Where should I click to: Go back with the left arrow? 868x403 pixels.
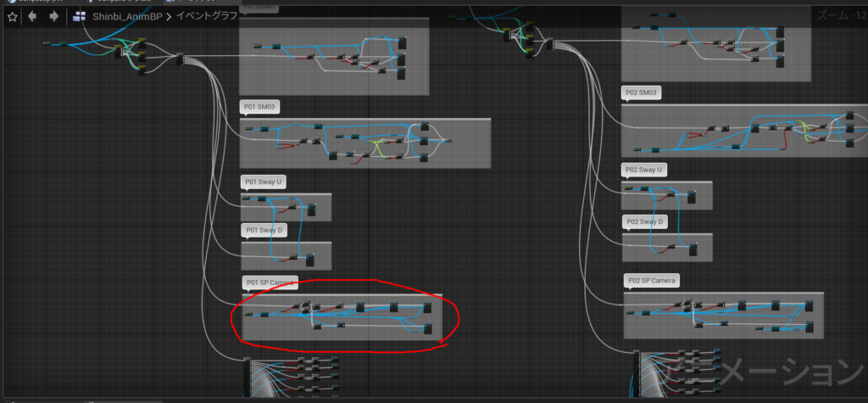(x=32, y=17)
